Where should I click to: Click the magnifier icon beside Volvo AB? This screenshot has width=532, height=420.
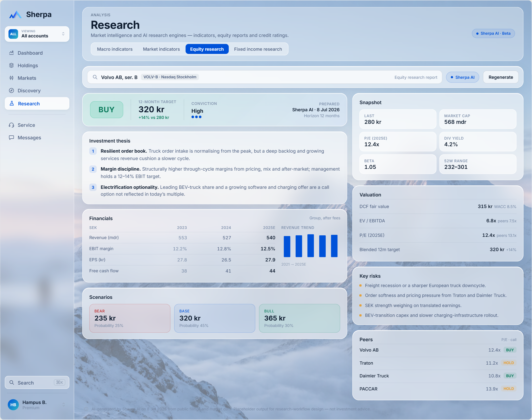click(95, 77)
